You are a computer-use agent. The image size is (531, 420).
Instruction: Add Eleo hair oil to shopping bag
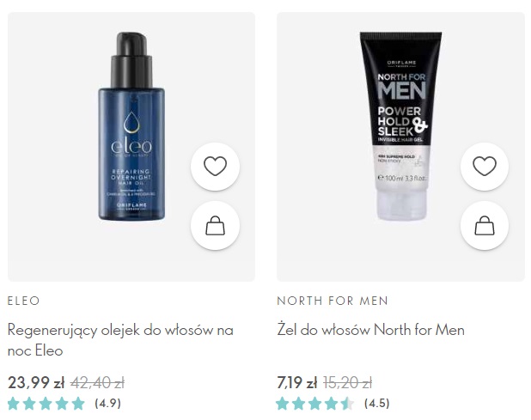click(215, 225)
